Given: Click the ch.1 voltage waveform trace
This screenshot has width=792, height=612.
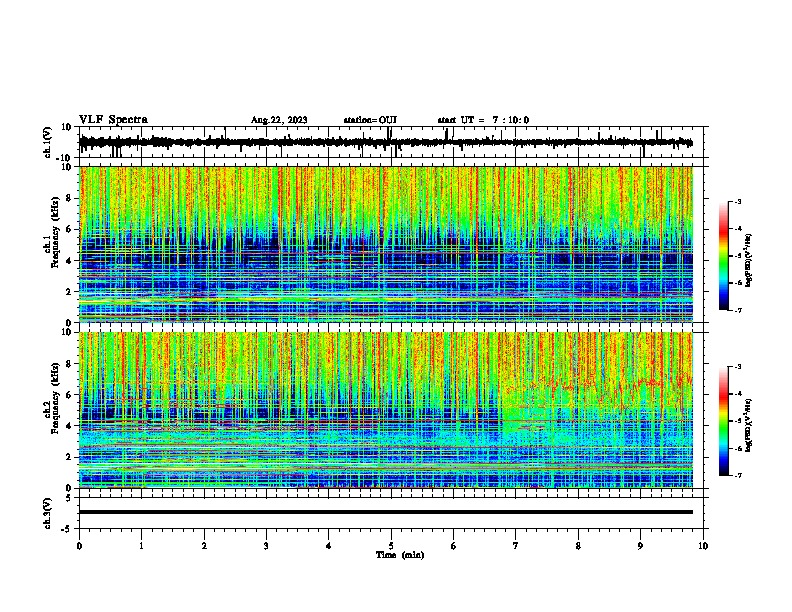Looking at the screenshot, I should [x=385, y=142].
